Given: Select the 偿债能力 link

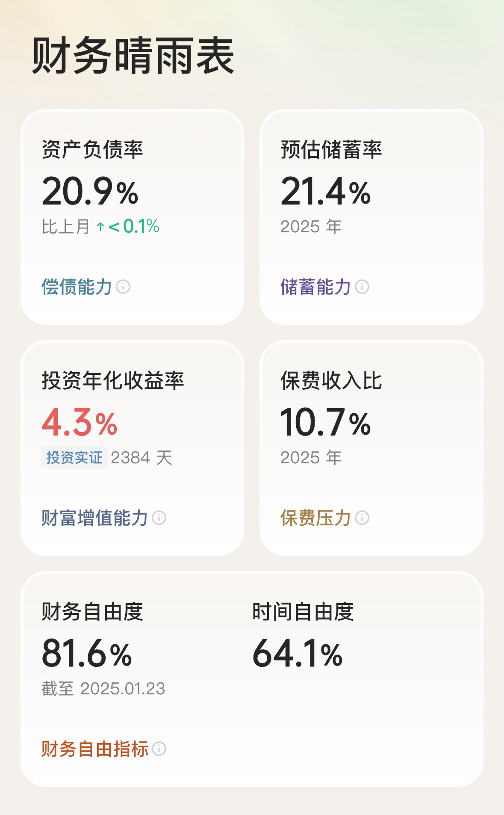Looking at the screenshot, I should (x=77, y=287).
